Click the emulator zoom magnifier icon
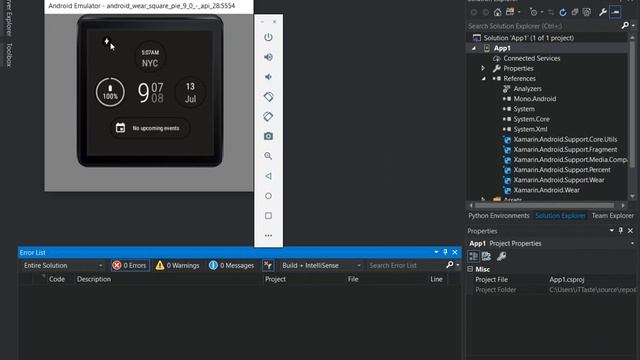The image size is (640, 360). 268,156
